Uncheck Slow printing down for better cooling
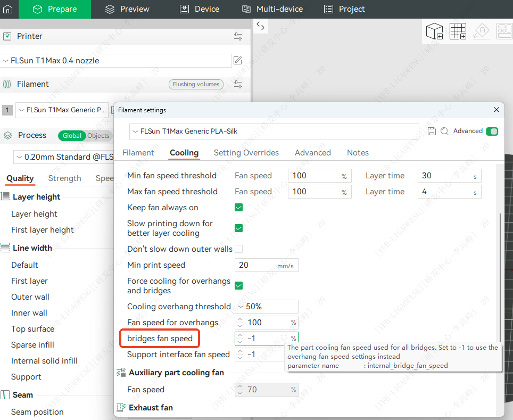 click(x=239, y=228)
